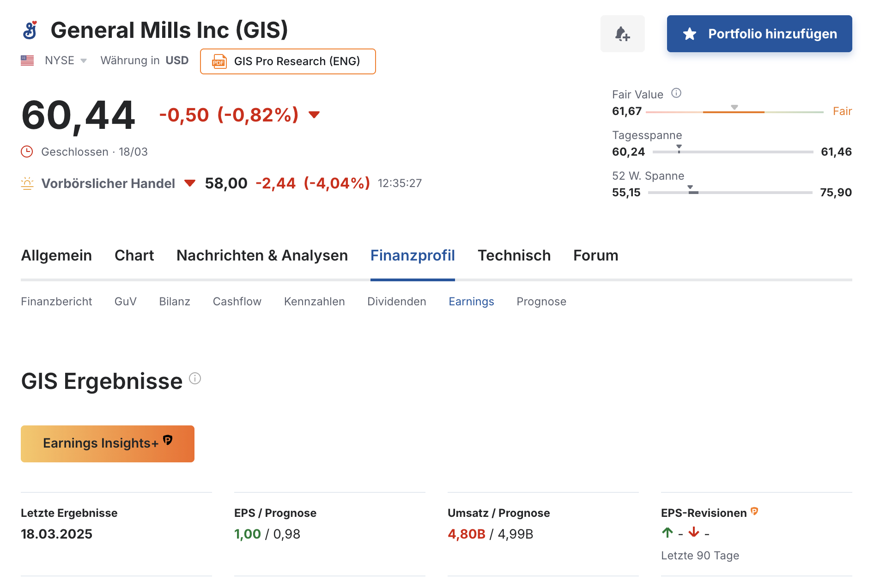
Task: Open the Bilanz sub-tab
Action: click(175, 302)
